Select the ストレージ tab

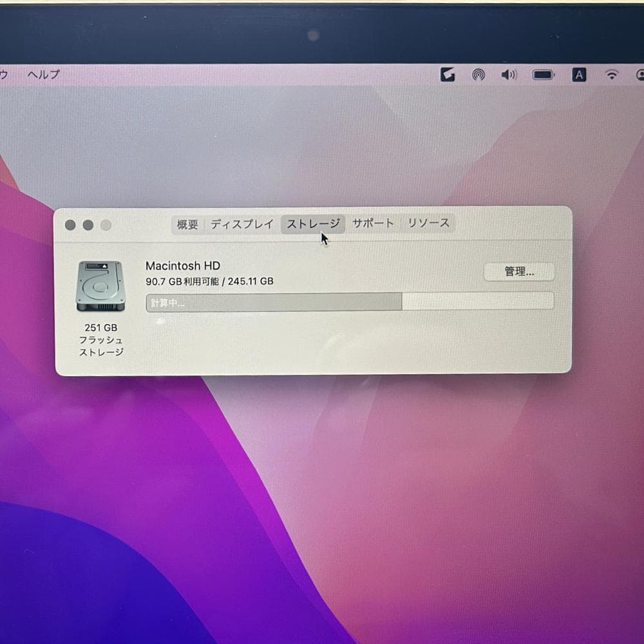pos(312,224)
